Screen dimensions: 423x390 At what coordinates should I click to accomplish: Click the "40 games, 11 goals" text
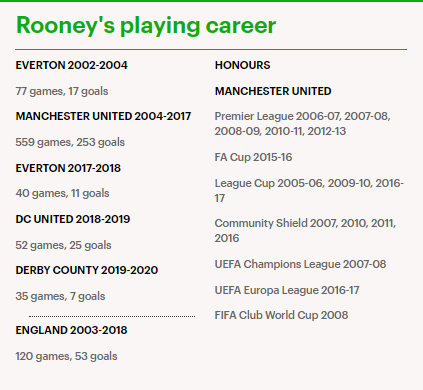point(62,193)
